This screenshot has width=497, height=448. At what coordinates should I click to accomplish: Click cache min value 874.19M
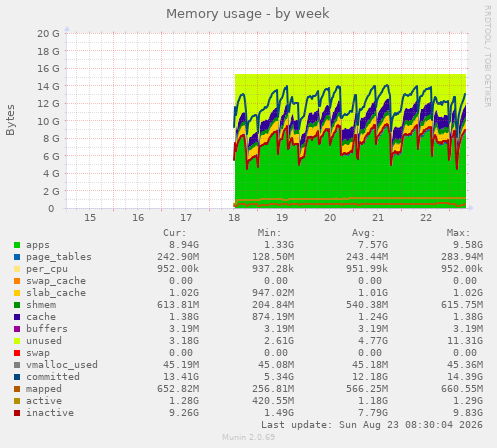pos(273,317)
